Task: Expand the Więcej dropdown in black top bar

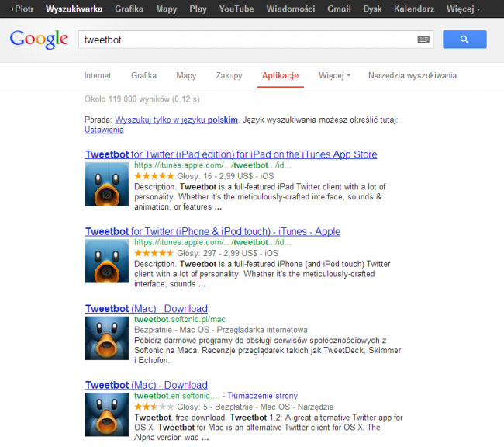Action: [463, 9]
